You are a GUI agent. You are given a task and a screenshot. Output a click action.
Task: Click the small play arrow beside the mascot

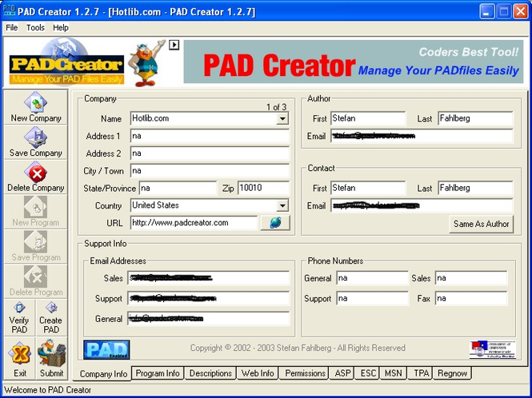click(174, 45)
